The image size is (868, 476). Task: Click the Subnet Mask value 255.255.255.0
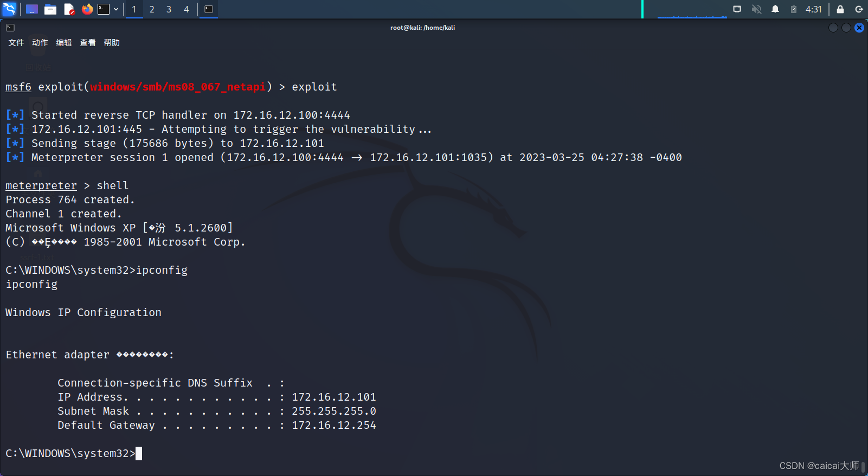[334, 411]
